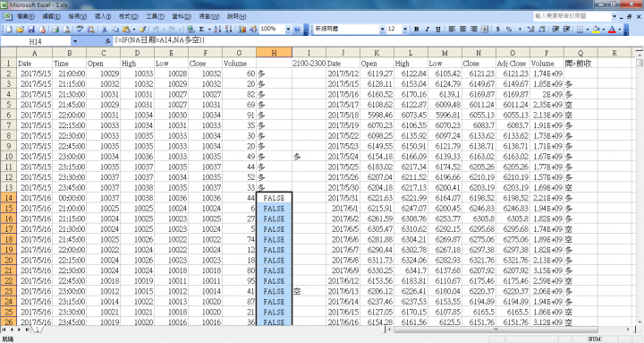Open the 插入(I) Insert menu
This screenshot has width=644, height=343.
point(103,16)
